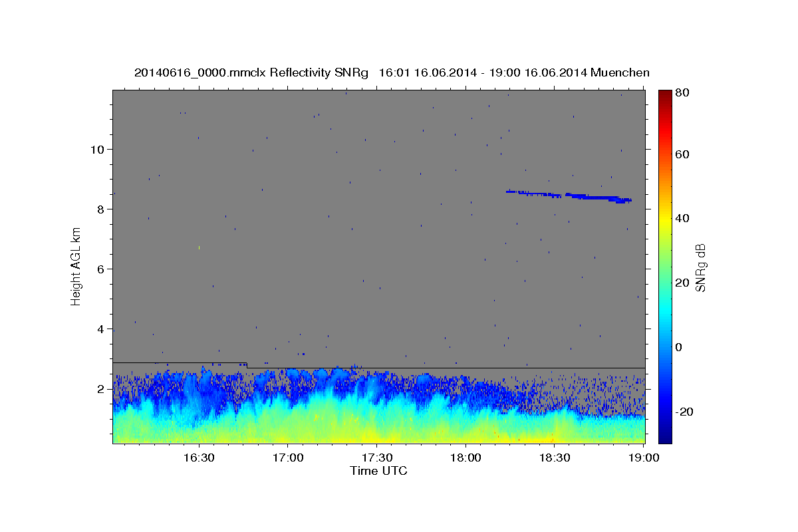Click the 17:00 time tick label
This screenshot has width=798, height=532.
point(287,458)
